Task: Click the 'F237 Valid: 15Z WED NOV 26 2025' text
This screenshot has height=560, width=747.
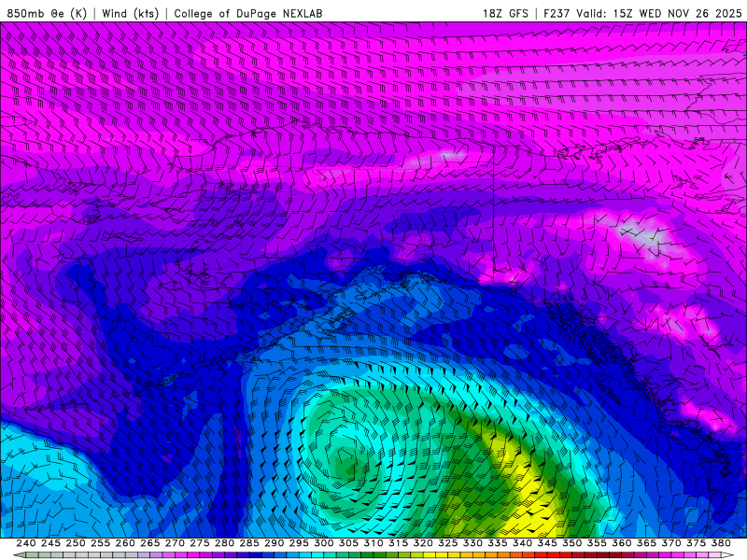Action: pos(642,13)
